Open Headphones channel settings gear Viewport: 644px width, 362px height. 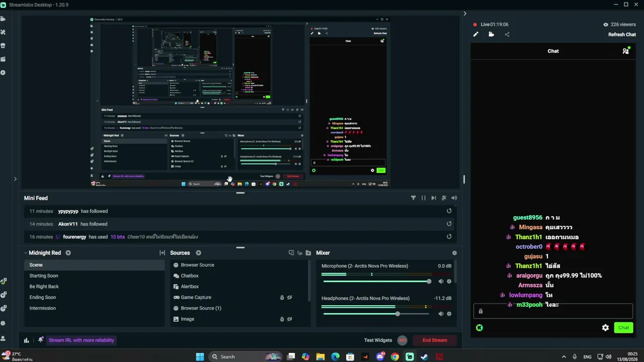449,314
